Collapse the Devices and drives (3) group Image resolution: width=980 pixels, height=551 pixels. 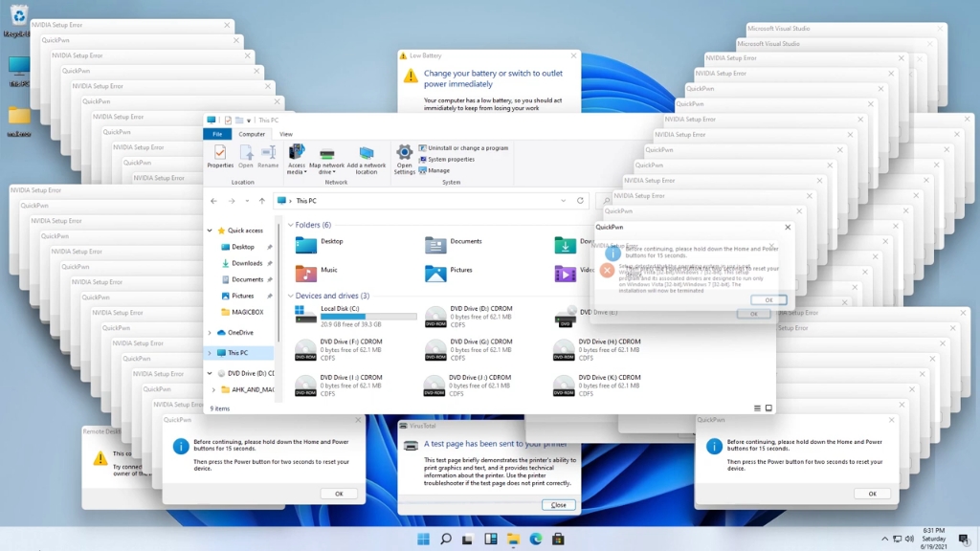click(x=290, y=297)
